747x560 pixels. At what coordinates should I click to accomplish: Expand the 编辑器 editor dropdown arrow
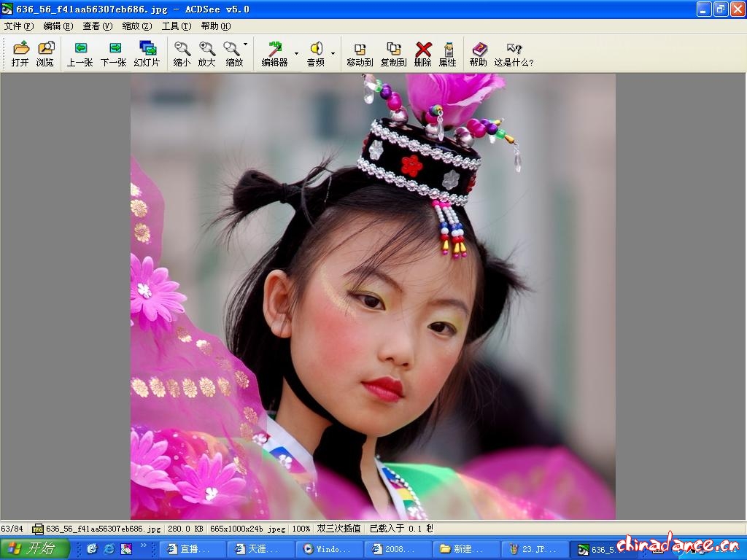[x=296, y=54]
